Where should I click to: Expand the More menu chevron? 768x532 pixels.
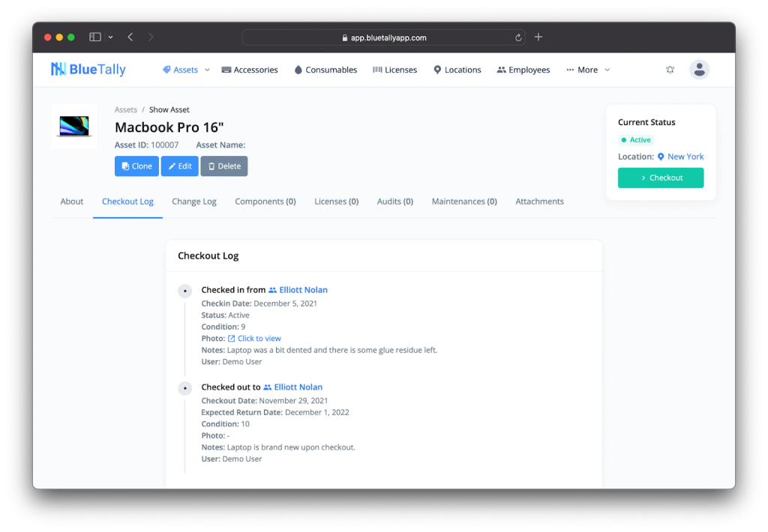[x=607, y=70]
